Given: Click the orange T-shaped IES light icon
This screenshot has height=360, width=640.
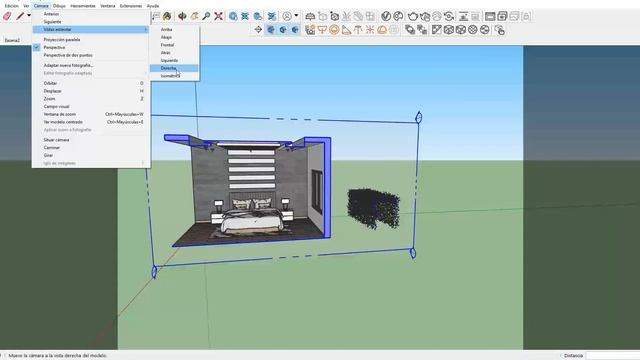Looking at the screenshot, I should coord(358,30).
